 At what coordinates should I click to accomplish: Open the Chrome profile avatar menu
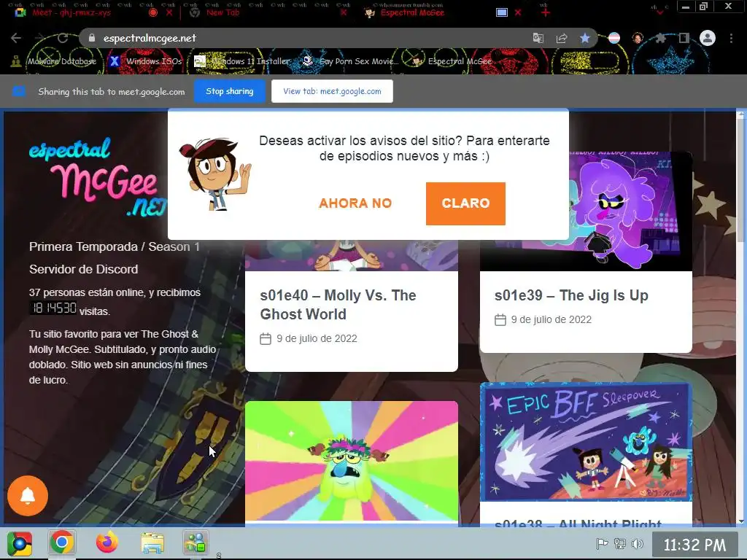(708, 38)
